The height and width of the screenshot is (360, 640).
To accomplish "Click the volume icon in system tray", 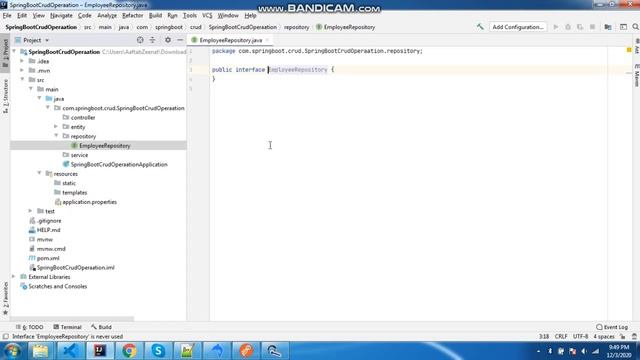I will (584, 351).
